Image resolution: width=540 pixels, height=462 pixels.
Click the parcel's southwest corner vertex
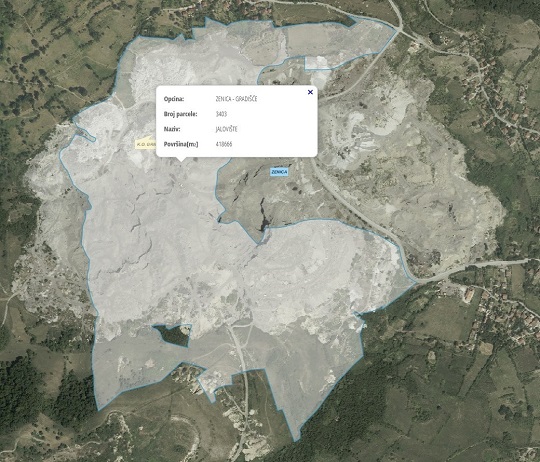click(99, 410)
